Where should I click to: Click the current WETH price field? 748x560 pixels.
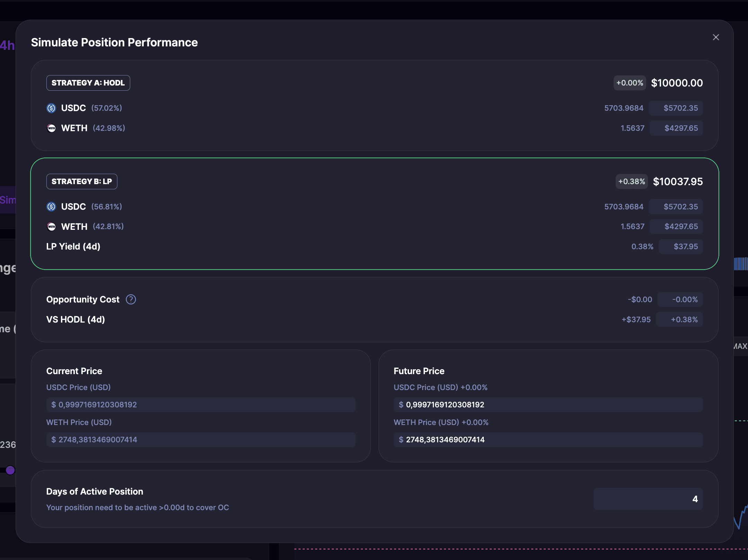(x=201, y=440)
